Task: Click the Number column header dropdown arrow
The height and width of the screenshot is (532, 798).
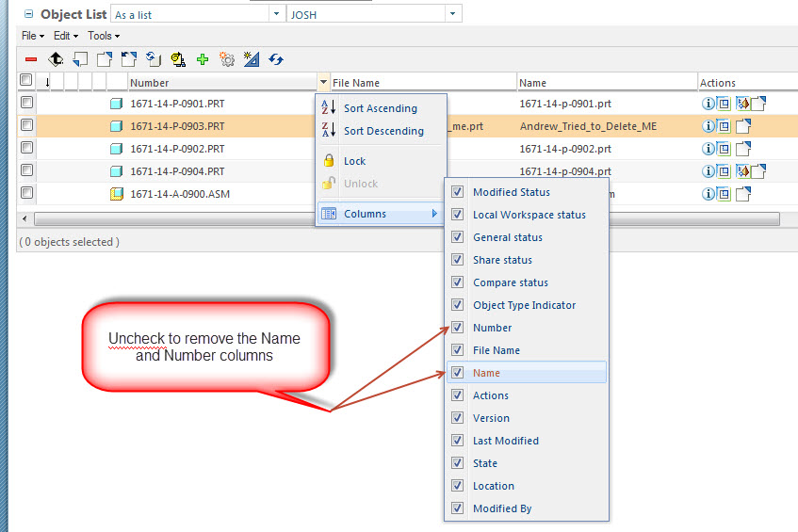Action: (324, 82)
